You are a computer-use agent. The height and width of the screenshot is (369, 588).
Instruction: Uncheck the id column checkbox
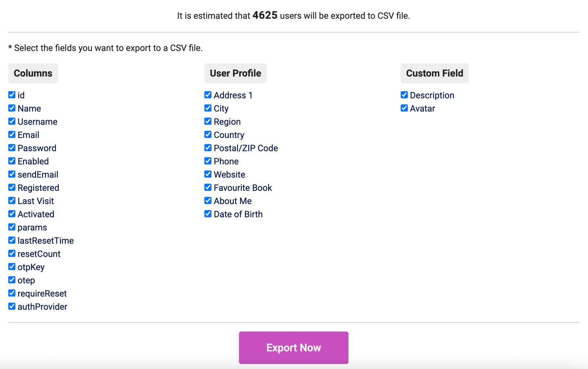point(11,95)
